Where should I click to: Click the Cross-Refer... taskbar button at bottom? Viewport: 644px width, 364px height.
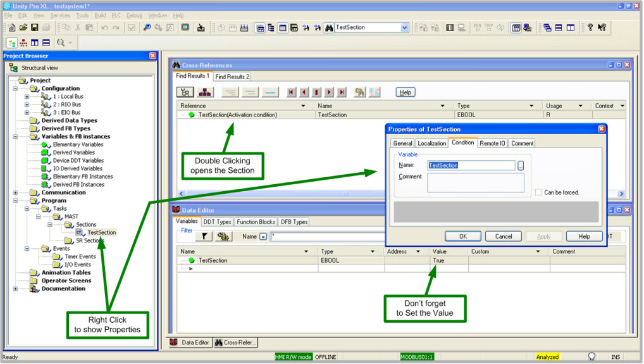coord(235,342)
